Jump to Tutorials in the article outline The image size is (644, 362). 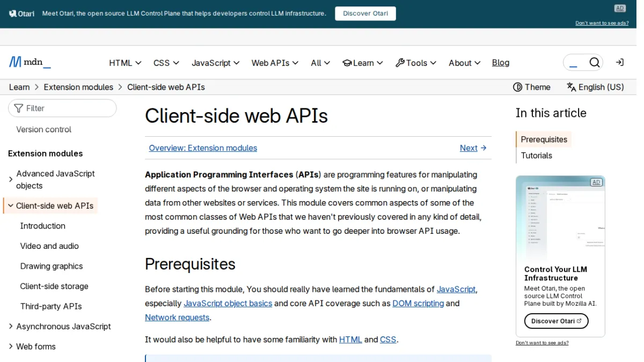pos(536,156)
